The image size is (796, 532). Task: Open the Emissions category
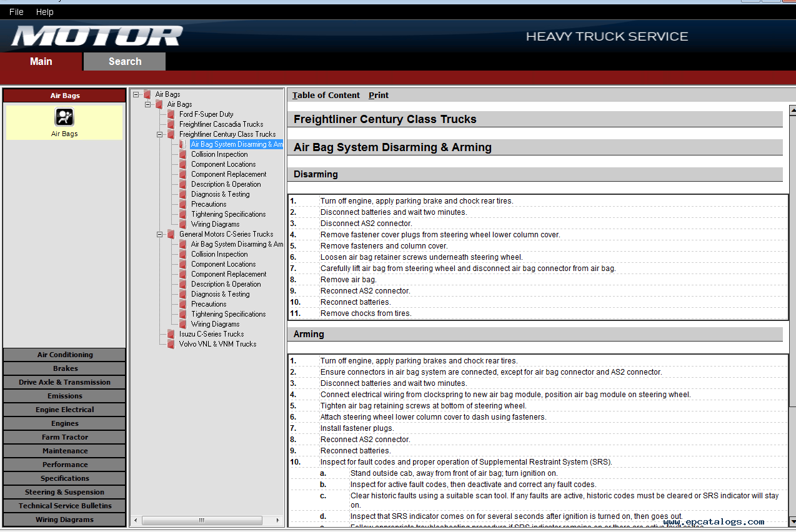pos(65,396)
